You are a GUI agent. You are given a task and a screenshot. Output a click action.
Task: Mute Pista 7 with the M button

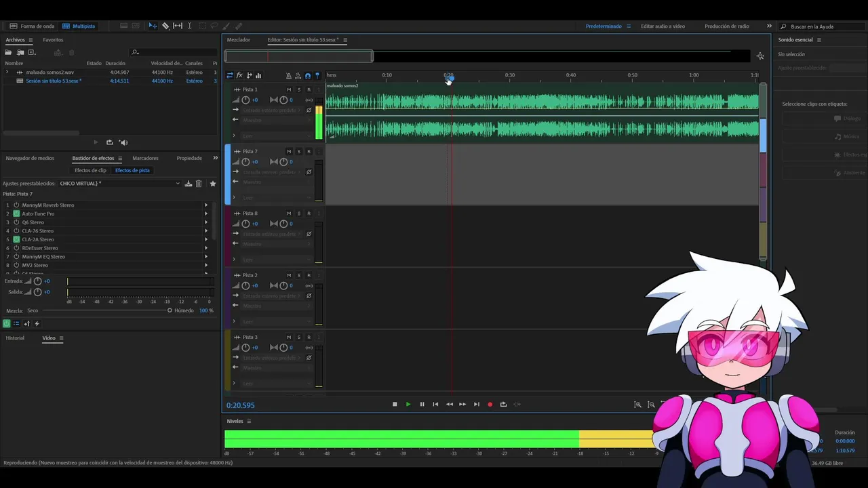pos(289,151)
